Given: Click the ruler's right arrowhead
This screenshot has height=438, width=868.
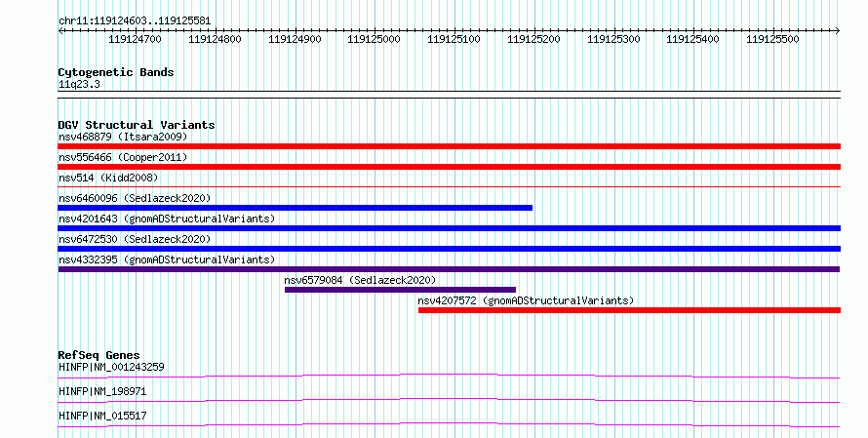Looking at the screenshot, I should point(838,31).
